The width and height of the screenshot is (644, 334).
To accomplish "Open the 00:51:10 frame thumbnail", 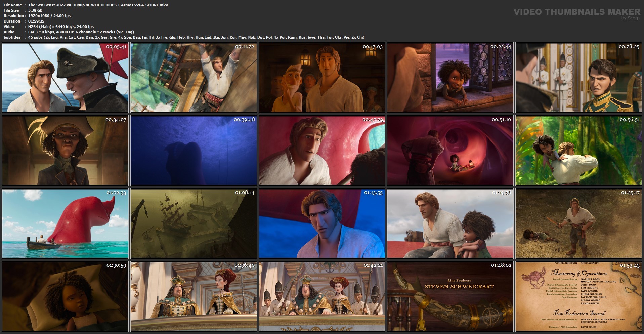I will [450, 151].
